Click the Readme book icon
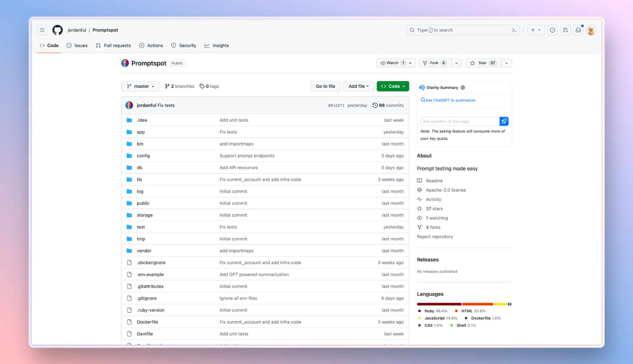 (419, 181)
